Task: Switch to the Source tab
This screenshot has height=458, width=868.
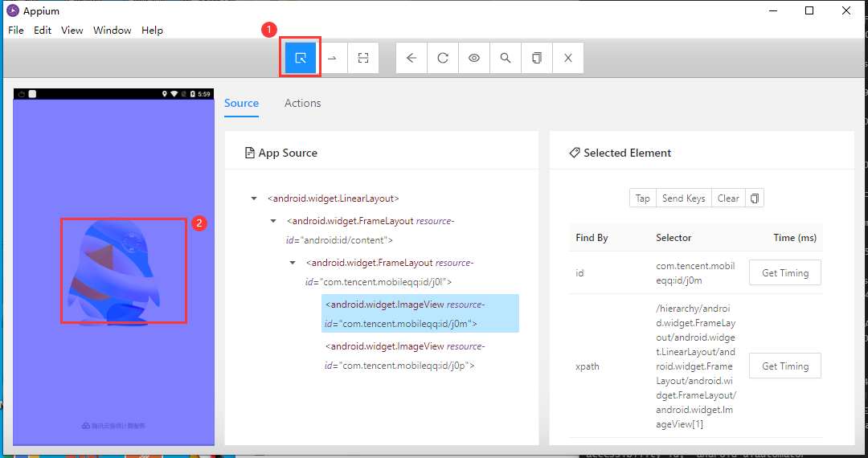Action: 241,104
